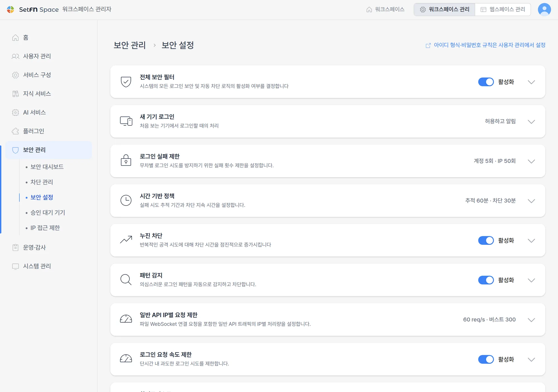Viewport: 558px width, 392px height.
Task: Disable the 전체 보안 필터 toggle
Action: 486,82
